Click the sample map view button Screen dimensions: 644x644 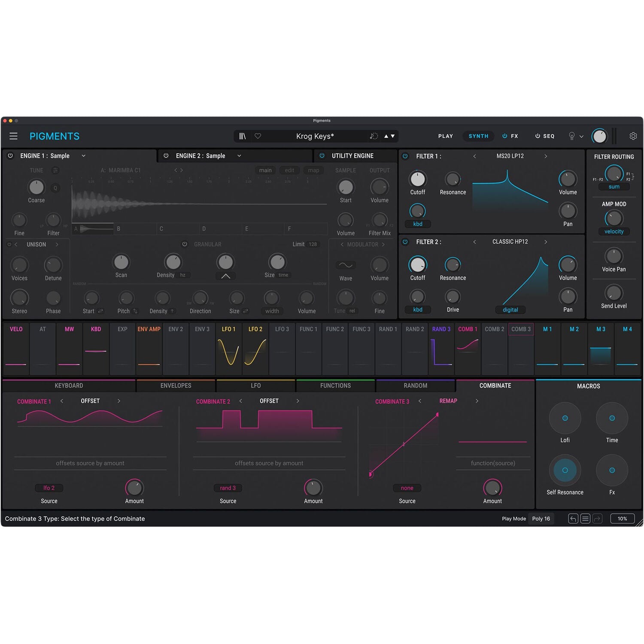point(314,170)
